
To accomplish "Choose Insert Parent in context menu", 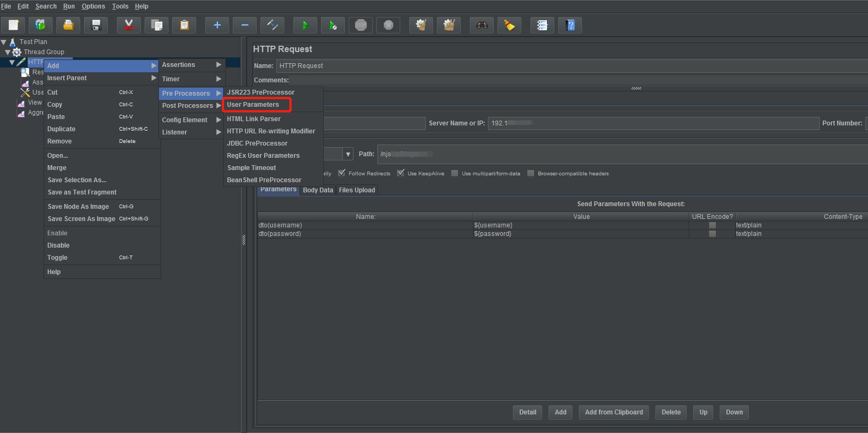I will 102,78.
